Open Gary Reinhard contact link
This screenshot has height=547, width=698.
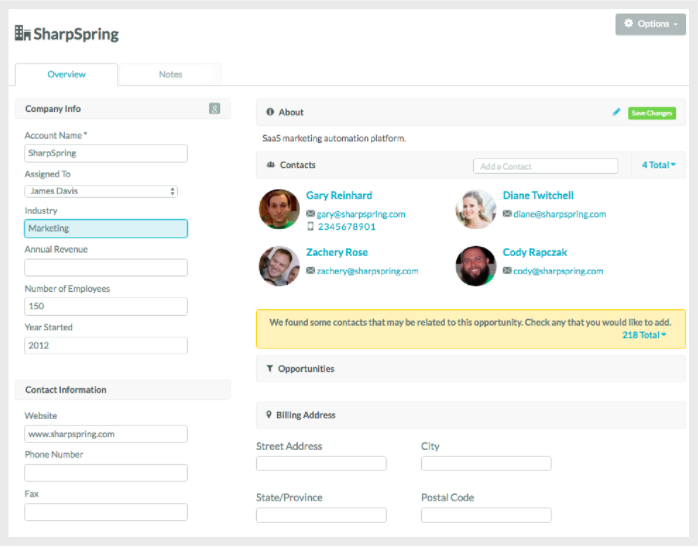pyautogui.click(x=339, y=195)
